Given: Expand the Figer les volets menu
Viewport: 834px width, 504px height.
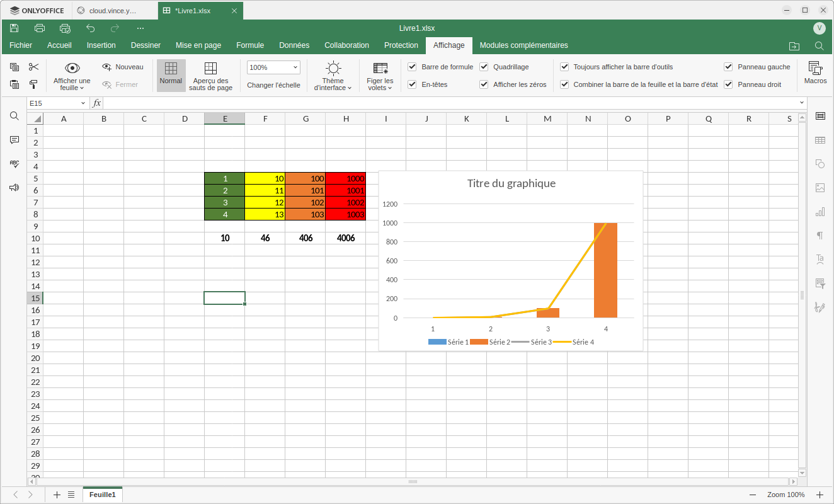Looking at the screenshot, I should 380,76.
